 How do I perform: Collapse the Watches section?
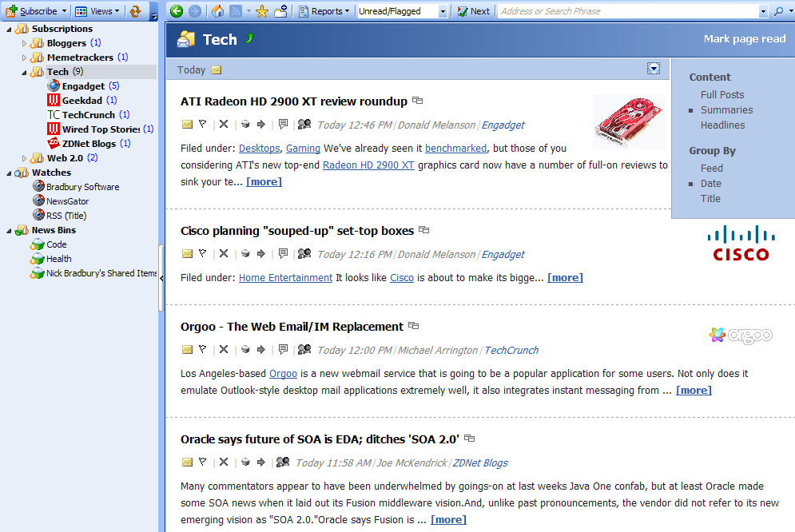tap(9, 173)
